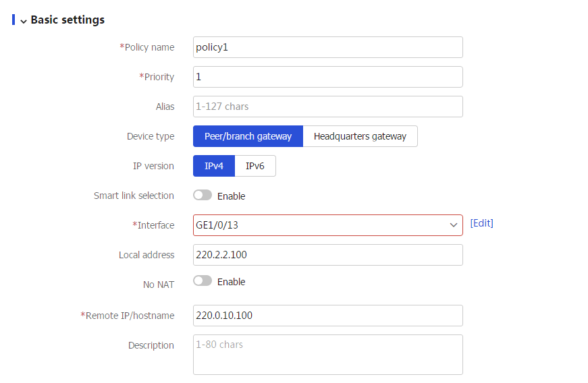Select Headquarters gateway device type
The image size is (588, 383).
click(x=360, y=136)
